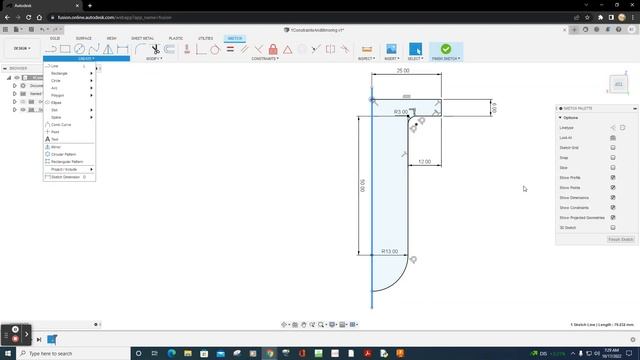Image resolution: width=640 pixels, height=360 pixels.
Task: Click the Inspect measure icon
Action: (x=367, y=49)
